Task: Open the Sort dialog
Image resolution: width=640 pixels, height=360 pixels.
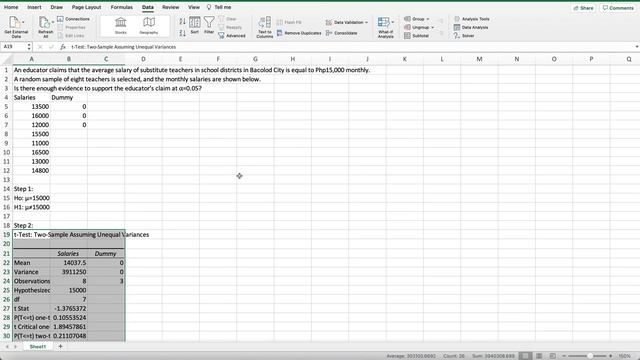Action: [x=195, y=25]
